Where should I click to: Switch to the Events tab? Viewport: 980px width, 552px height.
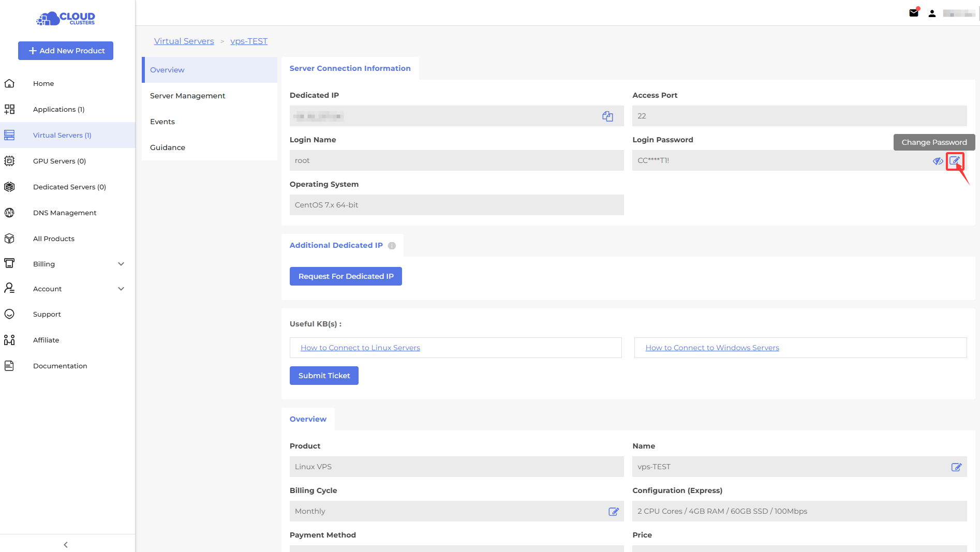[162, 122]
